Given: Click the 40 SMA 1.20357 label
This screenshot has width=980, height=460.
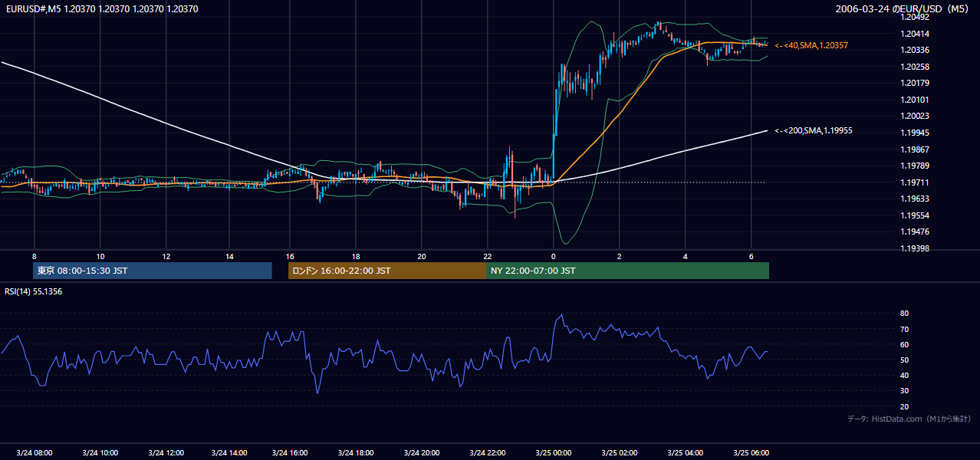Looking at the screenshot, I should [x=811, y=46].
